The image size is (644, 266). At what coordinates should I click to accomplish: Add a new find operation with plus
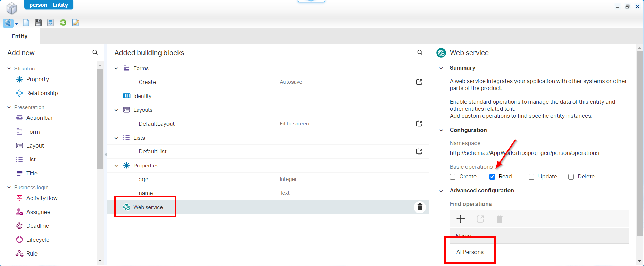461,219
